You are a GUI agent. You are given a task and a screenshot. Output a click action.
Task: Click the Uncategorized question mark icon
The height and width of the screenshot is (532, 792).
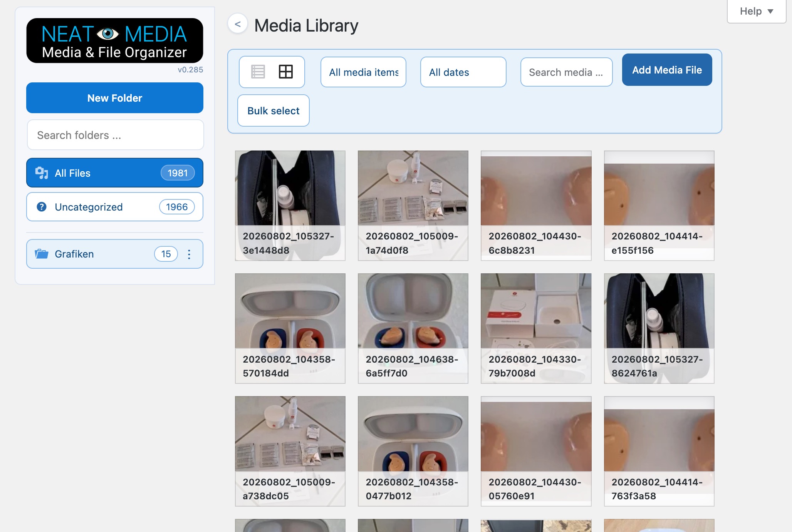(42, 207)
